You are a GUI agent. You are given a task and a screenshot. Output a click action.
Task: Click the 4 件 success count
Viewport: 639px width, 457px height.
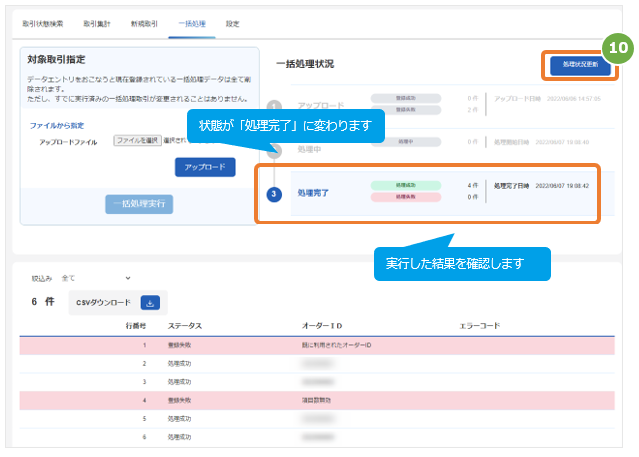click(473, 185)
